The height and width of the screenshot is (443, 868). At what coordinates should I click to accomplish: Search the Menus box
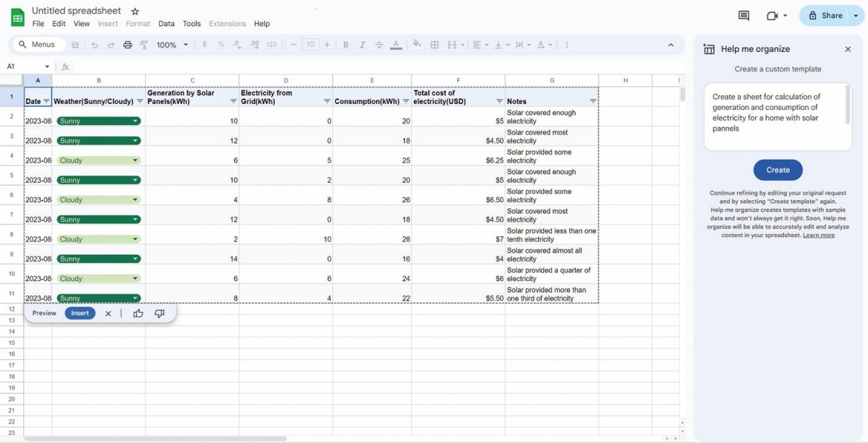38,45
